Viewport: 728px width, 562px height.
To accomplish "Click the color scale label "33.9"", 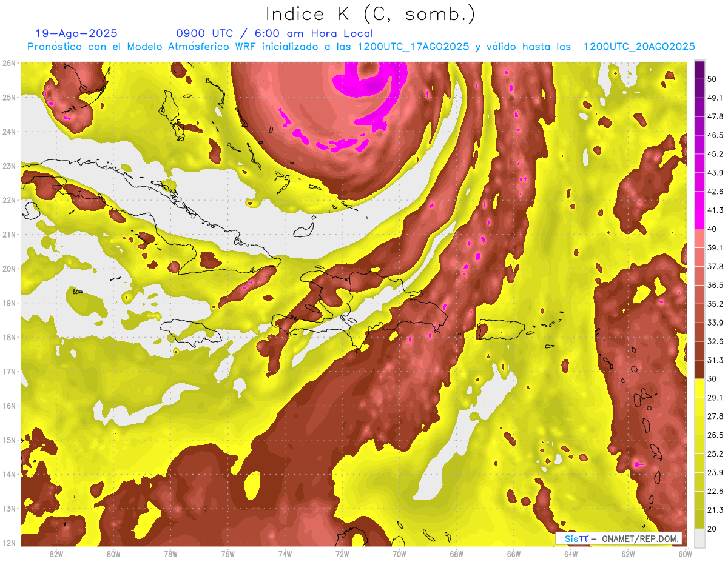I will [715, 323].
